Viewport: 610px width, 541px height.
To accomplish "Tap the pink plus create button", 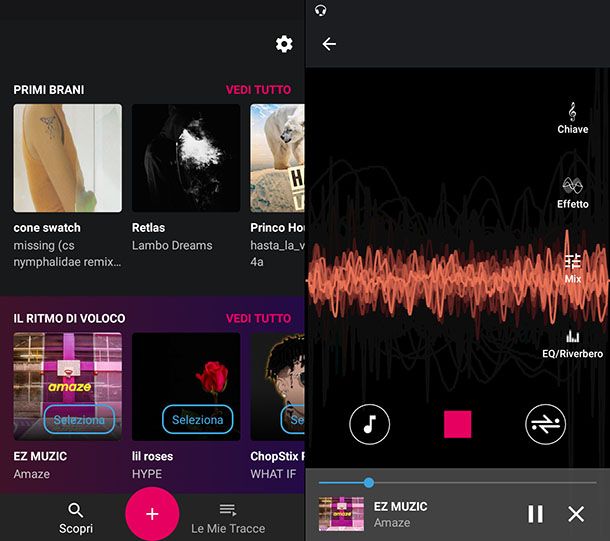I will [152, 514].
